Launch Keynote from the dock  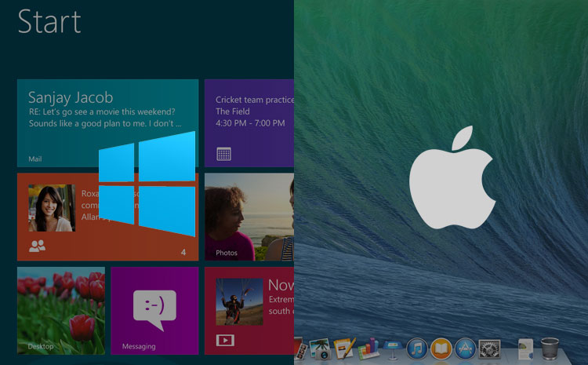[x=392, y=349]
